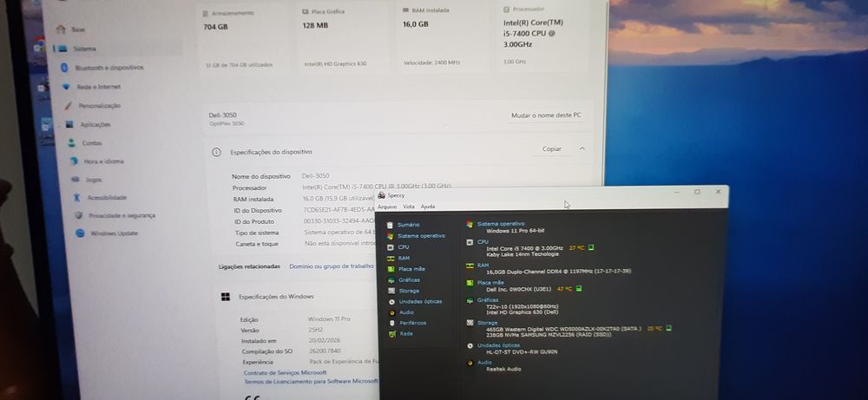Screen dimensions: 868x400
Task: Maximize the Speccy window
Action: pos(697,192)
